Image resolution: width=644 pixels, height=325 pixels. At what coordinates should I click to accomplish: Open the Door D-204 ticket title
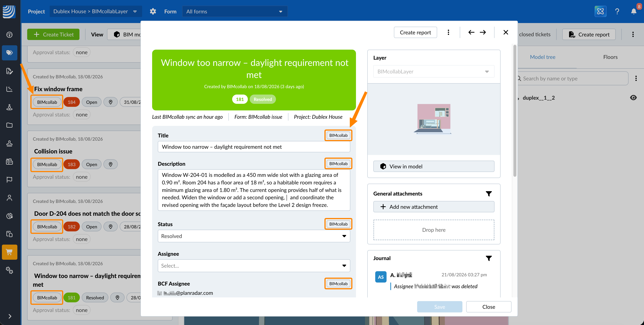[87, 213]
